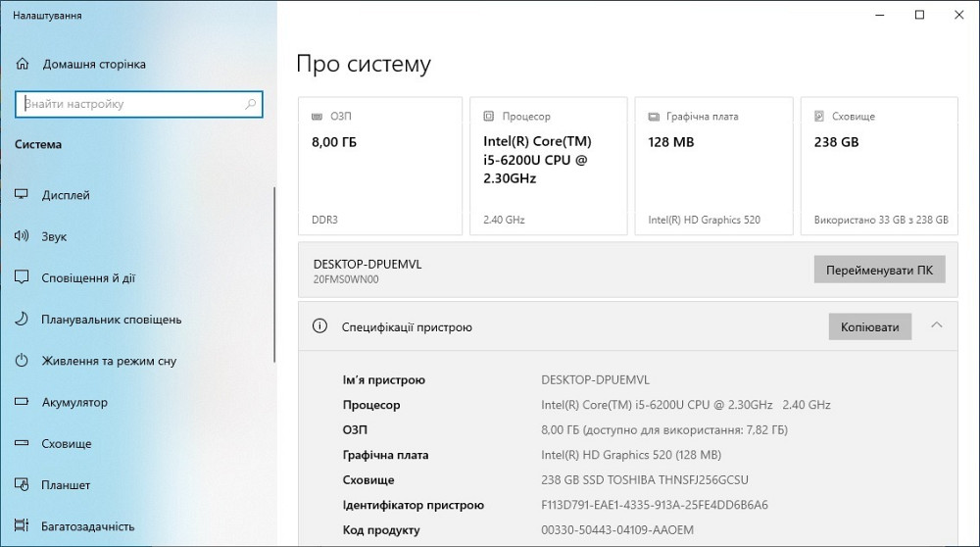Open Планувальник сповіщень settings
Screen dimensions: 980x547
click(112, 320)
